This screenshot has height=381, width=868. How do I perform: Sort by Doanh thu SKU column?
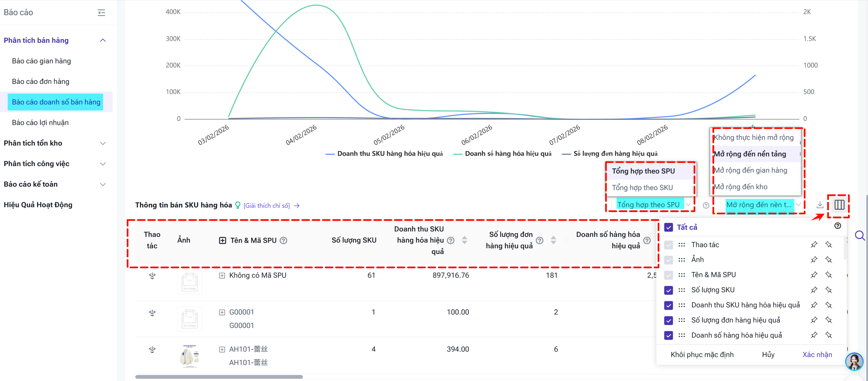tap(464, 240)
